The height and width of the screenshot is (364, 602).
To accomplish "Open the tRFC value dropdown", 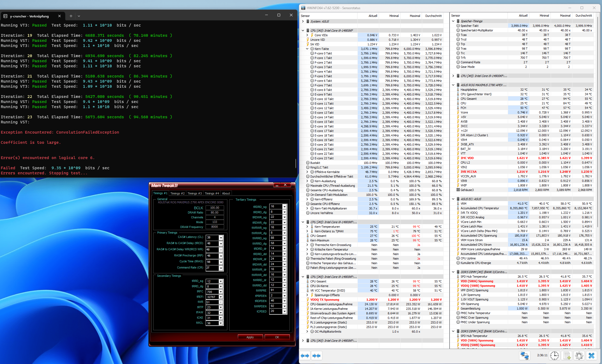I will pyautogui.click(x=221, y=292).
